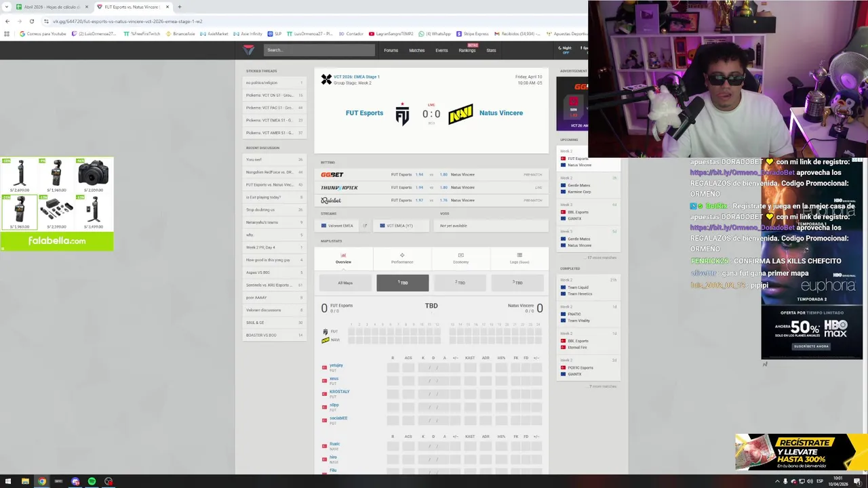Click the '17 more matches' link
The image size is (868, 488).
[602, 258]
